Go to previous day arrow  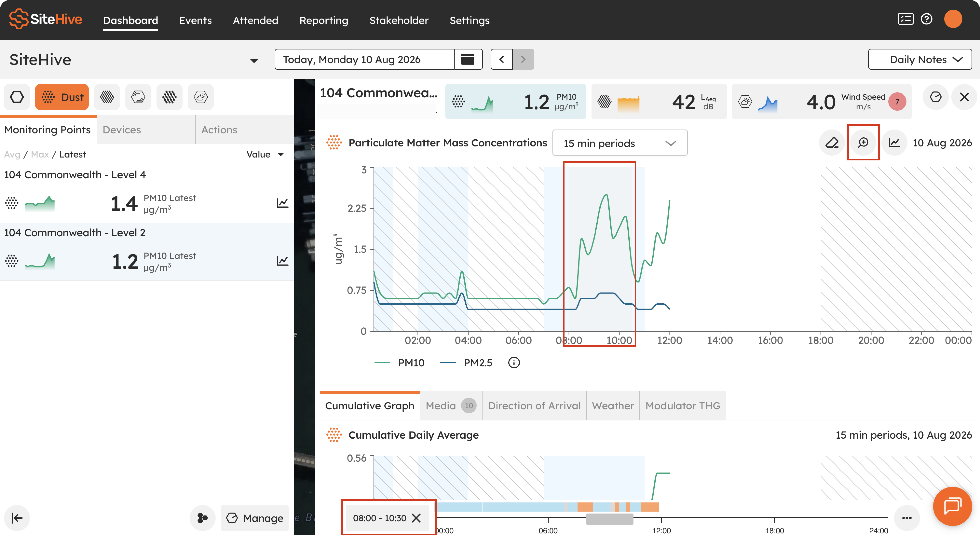coord(501,59)
